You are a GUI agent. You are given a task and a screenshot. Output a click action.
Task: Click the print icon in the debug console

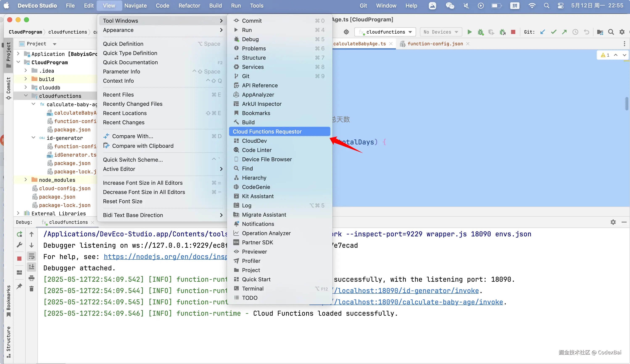click(x=32, y=278)
